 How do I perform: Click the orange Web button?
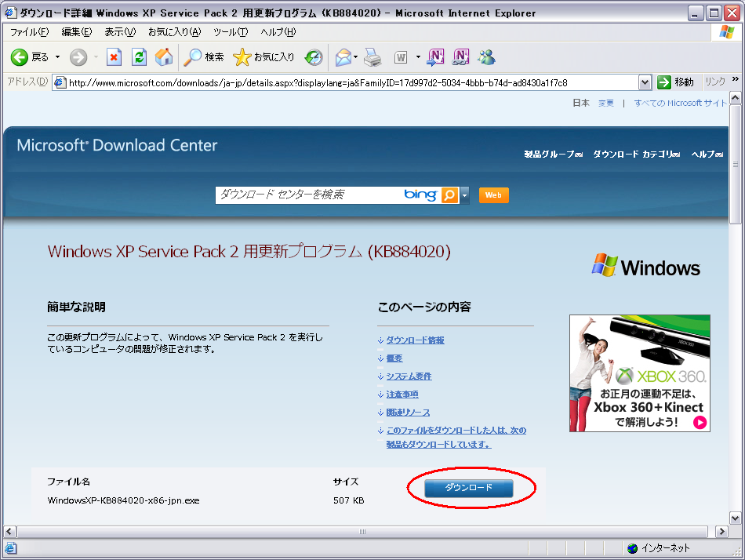(493, 195)
